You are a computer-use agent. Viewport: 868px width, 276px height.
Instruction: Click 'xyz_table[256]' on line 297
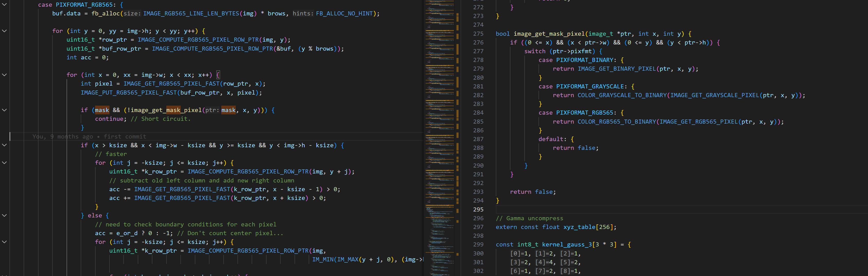(588, 227)
